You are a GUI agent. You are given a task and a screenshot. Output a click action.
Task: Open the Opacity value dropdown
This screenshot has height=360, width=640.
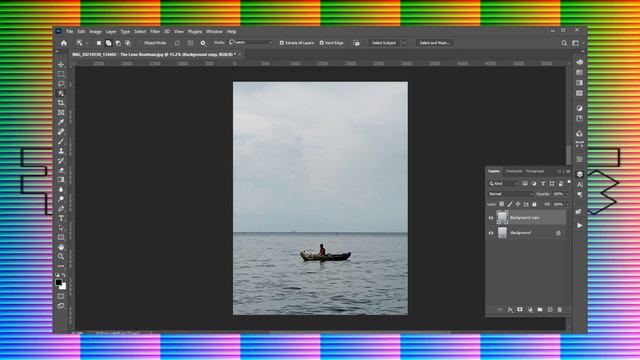567,194
